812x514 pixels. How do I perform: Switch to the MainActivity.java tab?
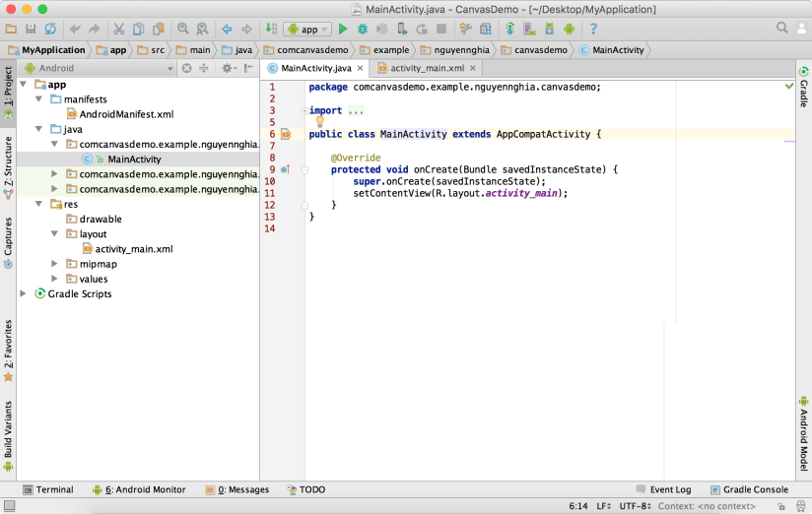(316, 68)
